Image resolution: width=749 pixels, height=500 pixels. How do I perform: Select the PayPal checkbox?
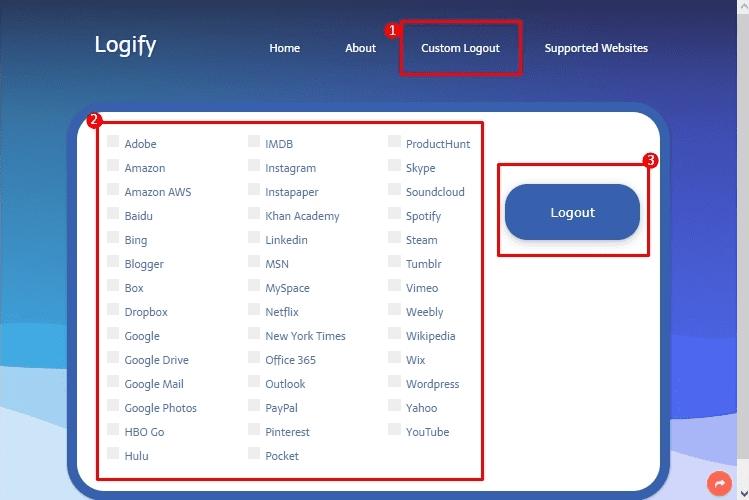[x=254, y=404]
